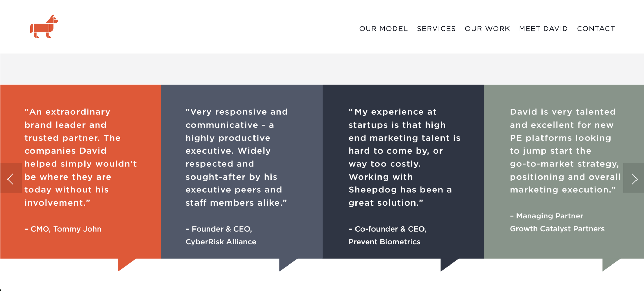644x291 pixels.
Task: Click the orange sheepdog logo
Action: [44, 26]
